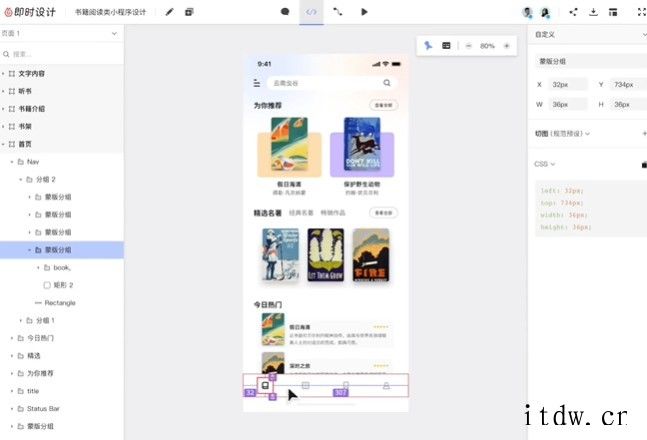Viewport: 647px width, 440px height.
Task: Open the share icon in top bar
Action: click(573, 12)
